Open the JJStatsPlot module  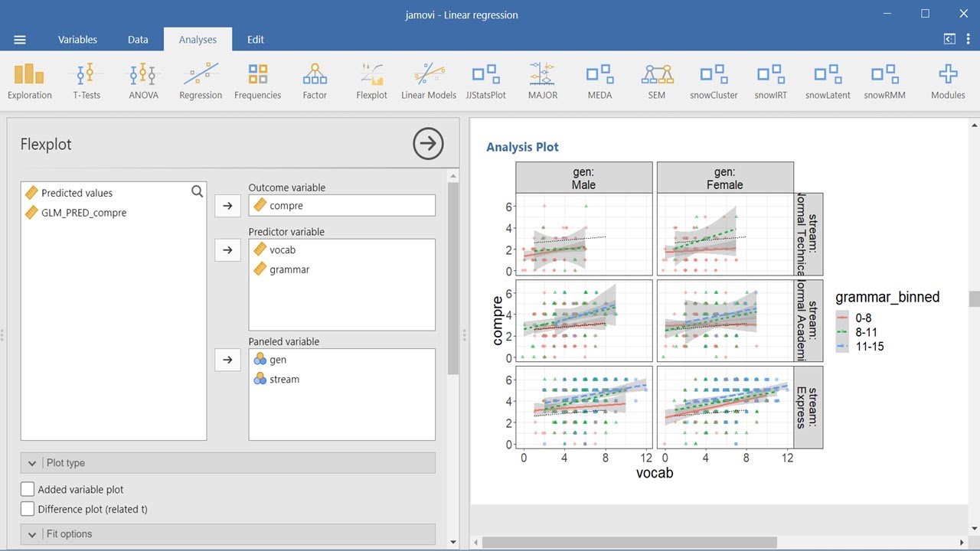pos(485,81)
